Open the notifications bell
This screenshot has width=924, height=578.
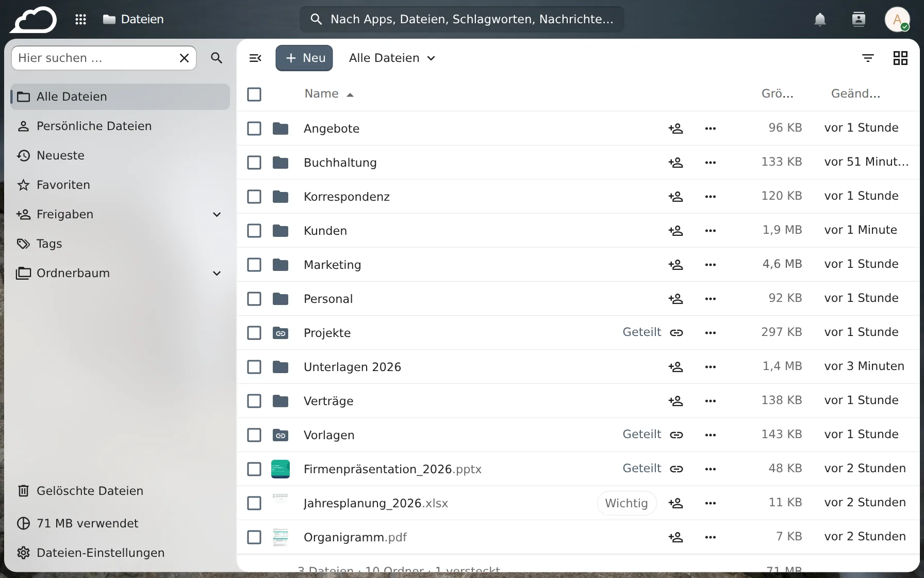[x=820, y=20]
